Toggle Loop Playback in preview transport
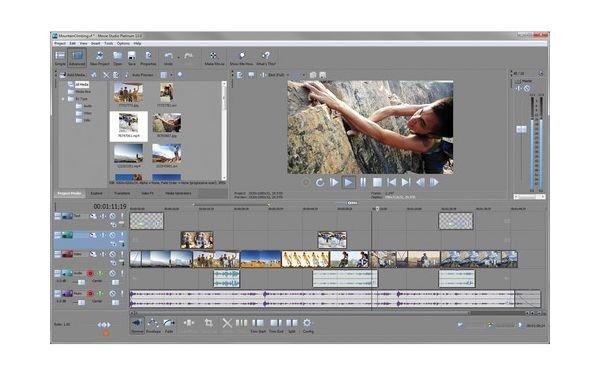The height and width of the screenshot is (377, 600). [x=320, y=183]
